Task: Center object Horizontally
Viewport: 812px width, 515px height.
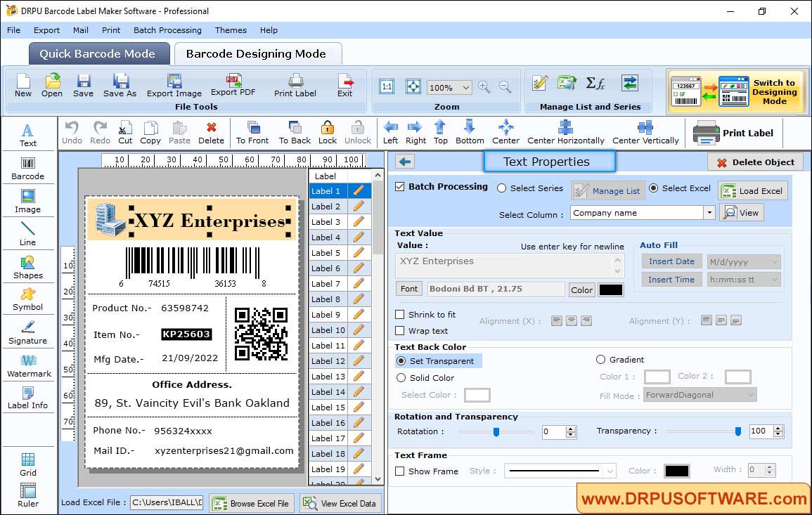Action: [x=565, y=133]
